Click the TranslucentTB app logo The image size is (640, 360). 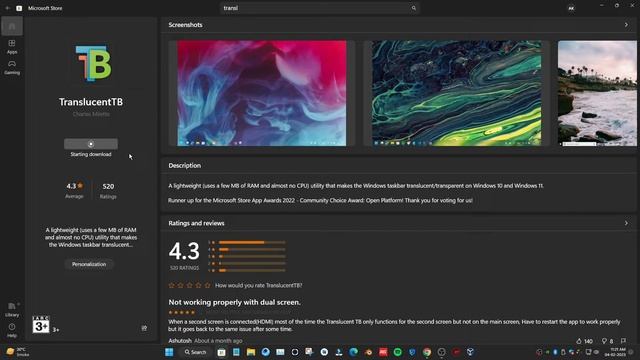[93, 63]
